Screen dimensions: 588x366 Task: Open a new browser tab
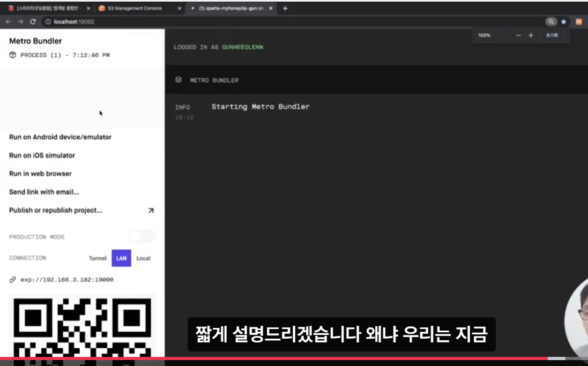coord(285,8)
